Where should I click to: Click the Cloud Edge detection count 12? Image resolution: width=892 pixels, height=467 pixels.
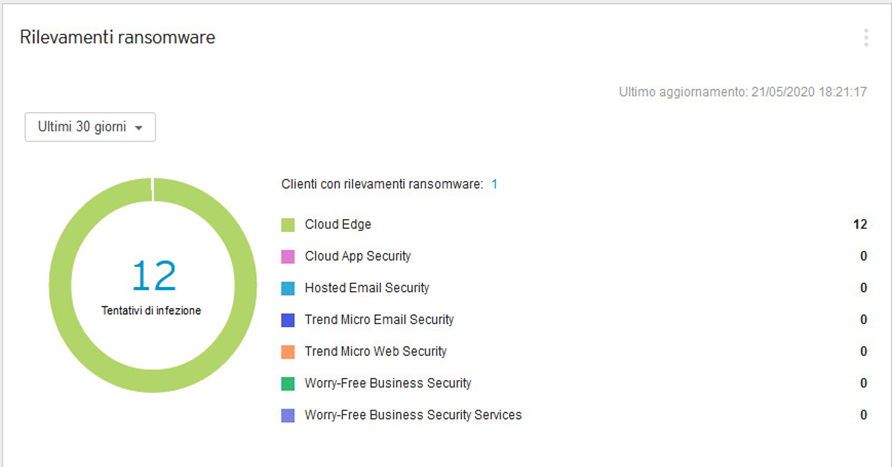(x=859, y=225)
